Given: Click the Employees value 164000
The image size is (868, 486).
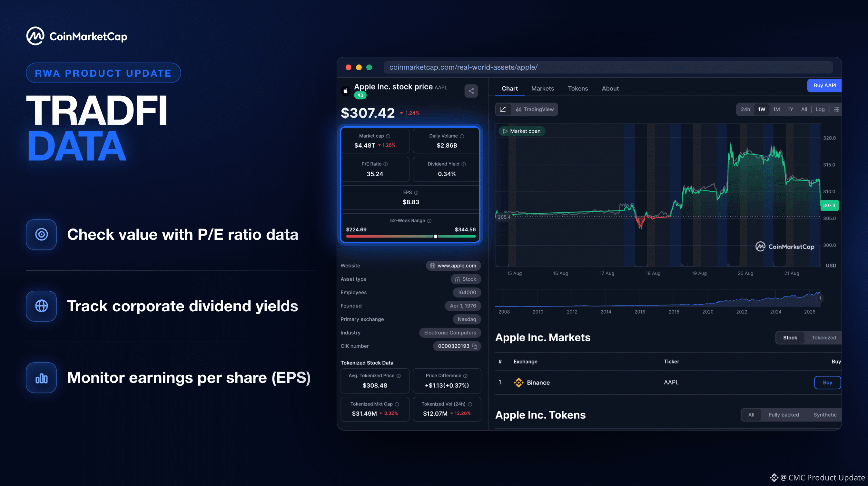Looking at the screenshot, I should point(467,293).
